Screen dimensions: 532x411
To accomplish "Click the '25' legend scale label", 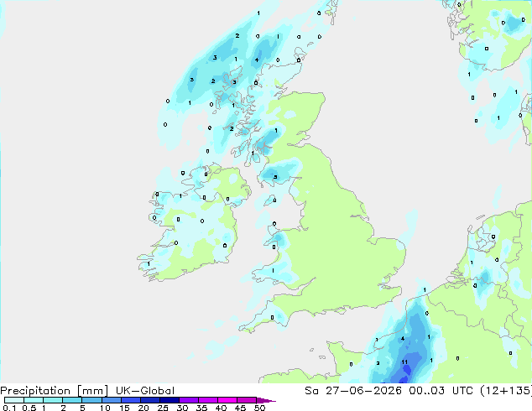I will coord(163,408).
